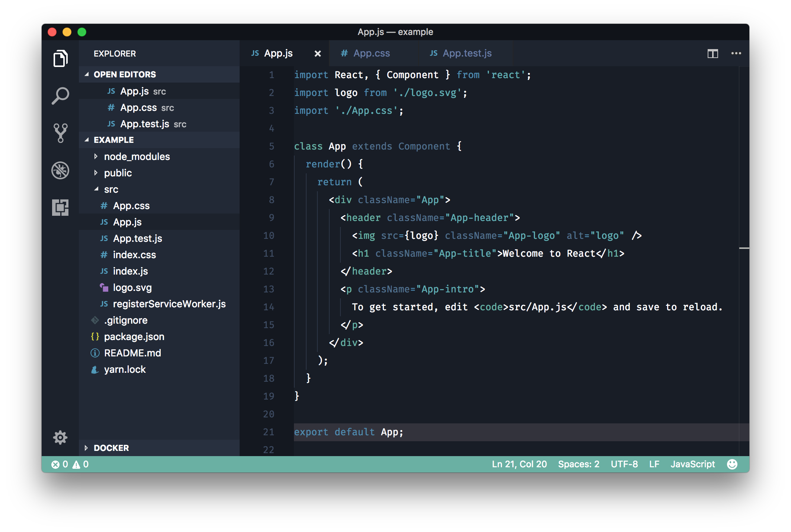
Task: Click the feedback smiley in status bar
Action: pyautogui.click(x=732, y=464)
